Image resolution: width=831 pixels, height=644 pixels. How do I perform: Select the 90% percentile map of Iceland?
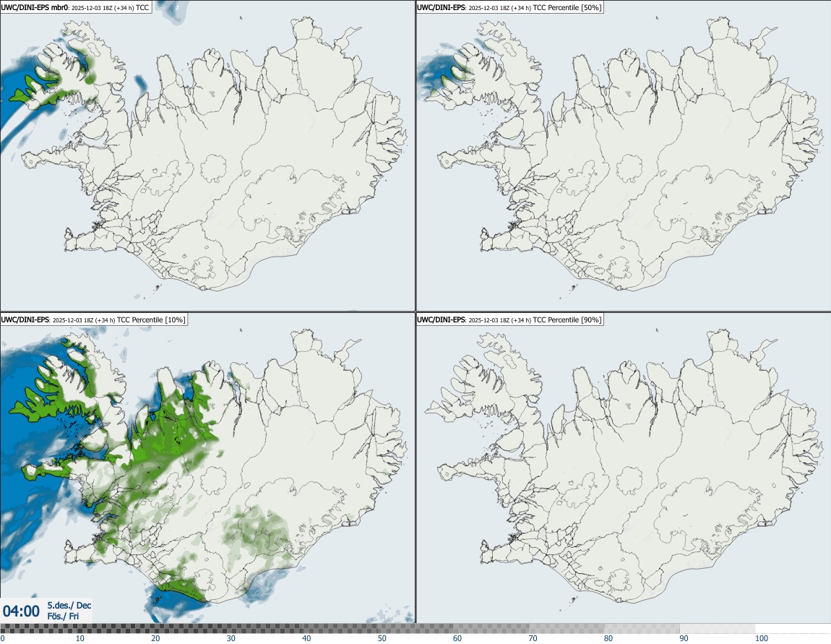click(x=623, y=468)
